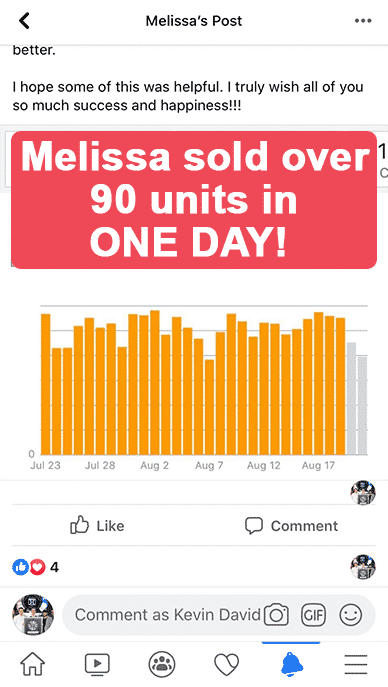Open the Watch video tab

tap(97, 664)
